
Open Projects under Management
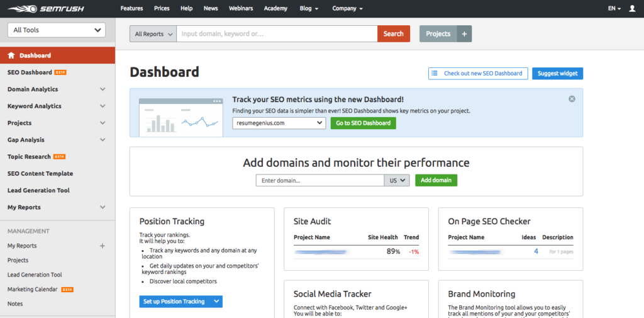18,260
